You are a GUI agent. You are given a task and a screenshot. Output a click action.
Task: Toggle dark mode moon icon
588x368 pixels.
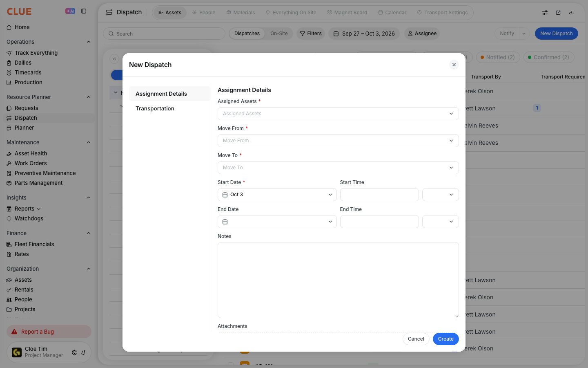[x=74, y=352]
